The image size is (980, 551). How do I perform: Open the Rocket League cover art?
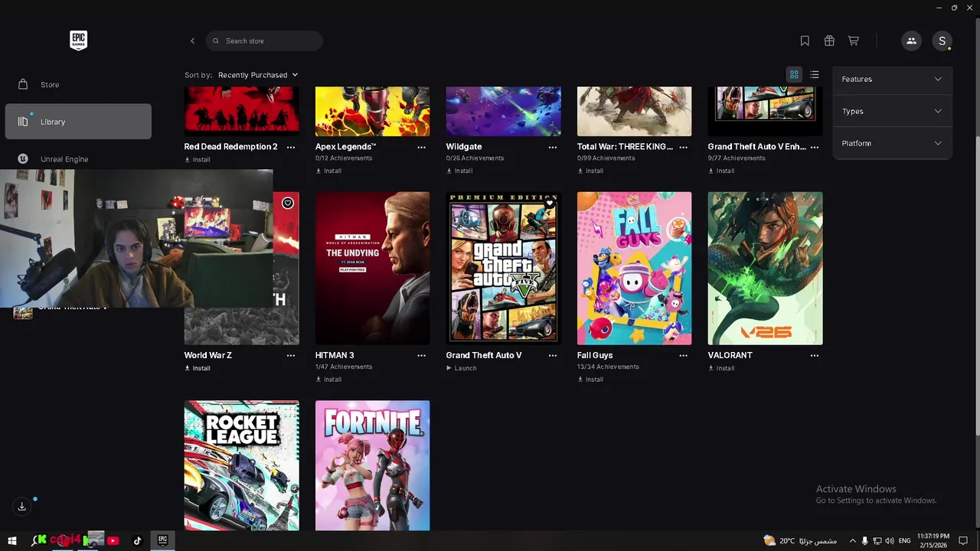pyautogui.click(x=241, y=465)
